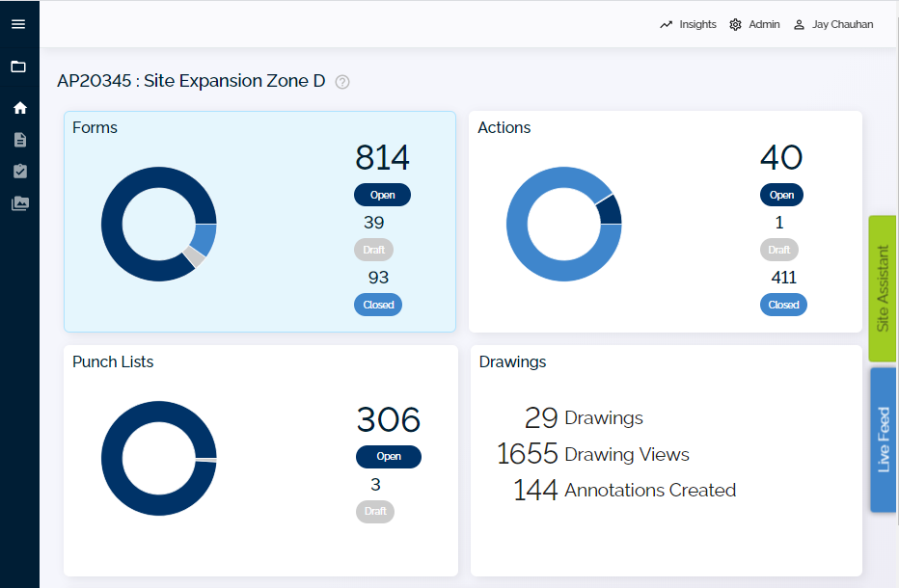The image size is (899, 588).
Task: Click the Open badge in the Actions card
Action: pos(781,195)
